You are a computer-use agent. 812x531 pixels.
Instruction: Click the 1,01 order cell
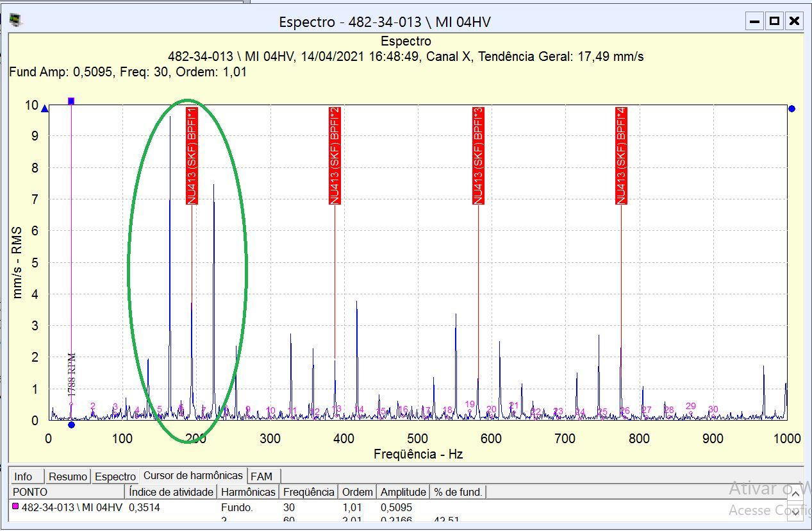352,507
